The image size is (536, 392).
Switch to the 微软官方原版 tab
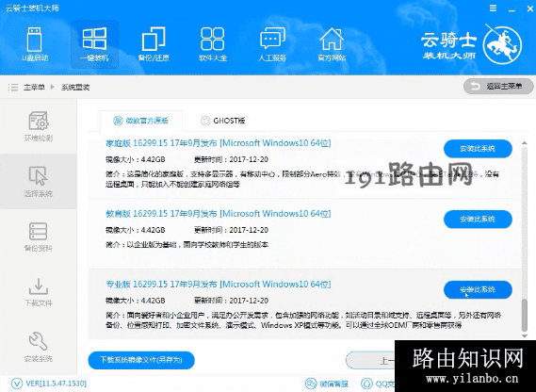coord(141,121)
